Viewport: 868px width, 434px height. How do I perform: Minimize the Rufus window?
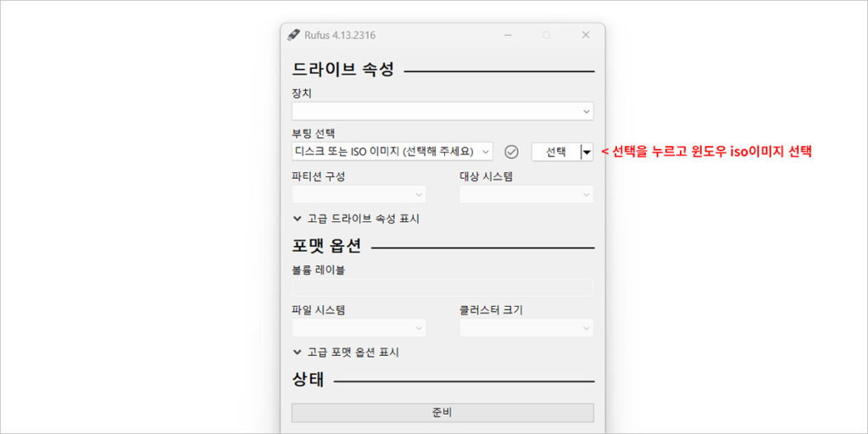pos(507,36)
